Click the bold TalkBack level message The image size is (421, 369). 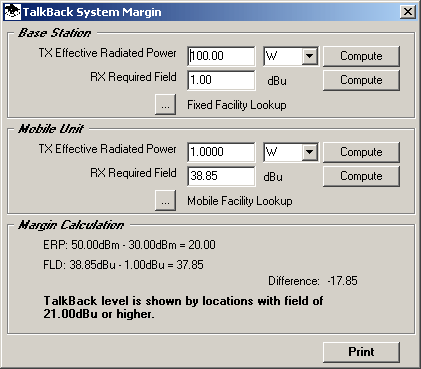click(x=183, y=307)
